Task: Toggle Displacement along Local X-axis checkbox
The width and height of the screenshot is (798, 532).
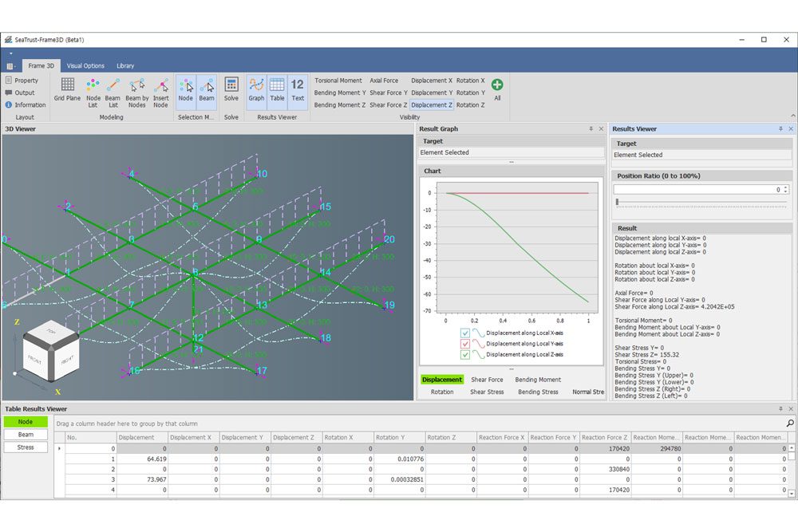Action: click(464, 333)
